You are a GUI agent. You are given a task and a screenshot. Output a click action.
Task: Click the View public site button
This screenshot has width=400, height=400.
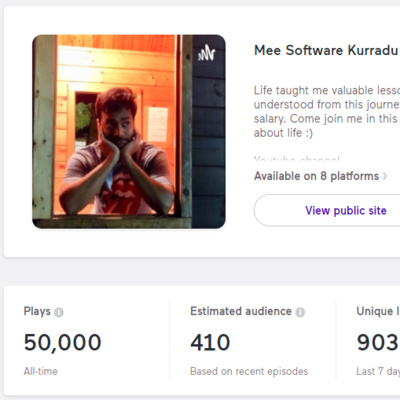(x=327, y=210)
